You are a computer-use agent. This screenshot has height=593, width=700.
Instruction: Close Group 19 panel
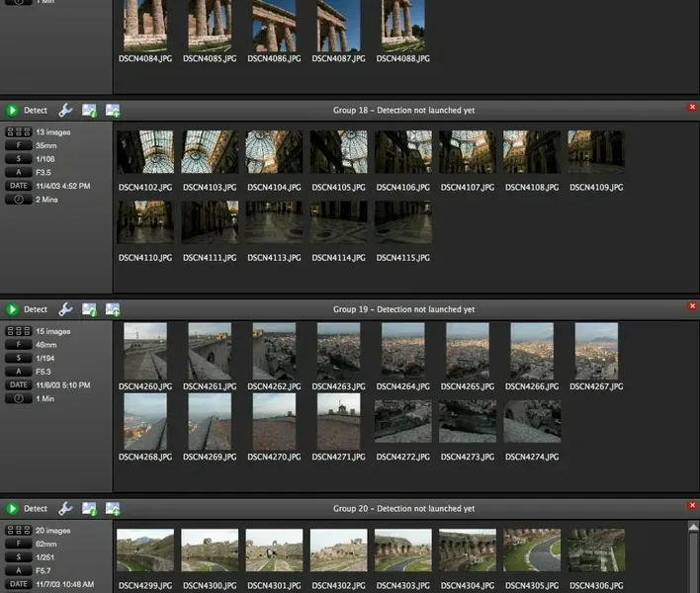pos(692,305)
